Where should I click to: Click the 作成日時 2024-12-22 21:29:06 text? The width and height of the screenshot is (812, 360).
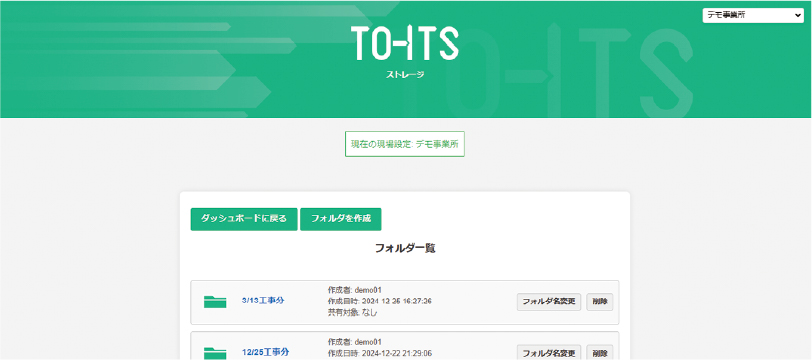pyautogui.click(x=380, y=353)
